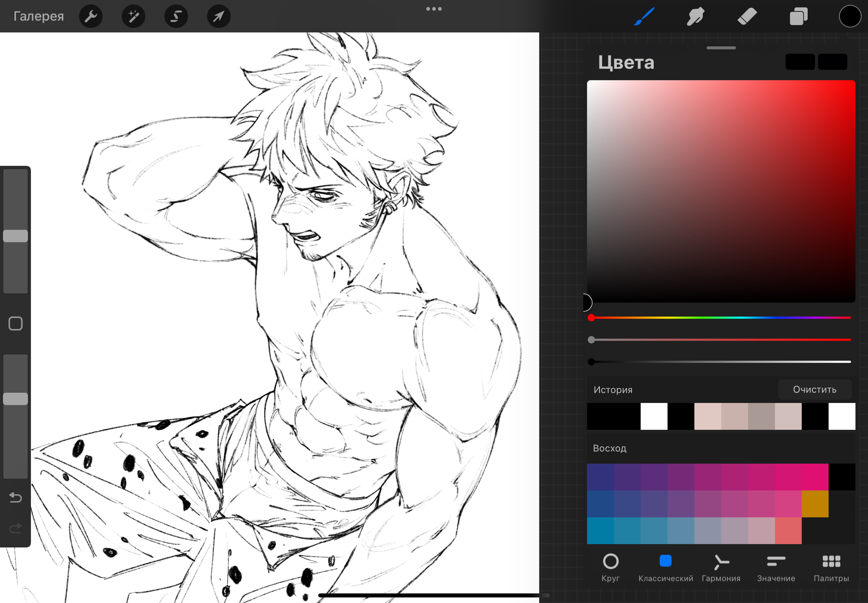Image resolution: width=868 pixels, height=603 pixels.
Task: Select the Brush tool
Action: point(644,16)
